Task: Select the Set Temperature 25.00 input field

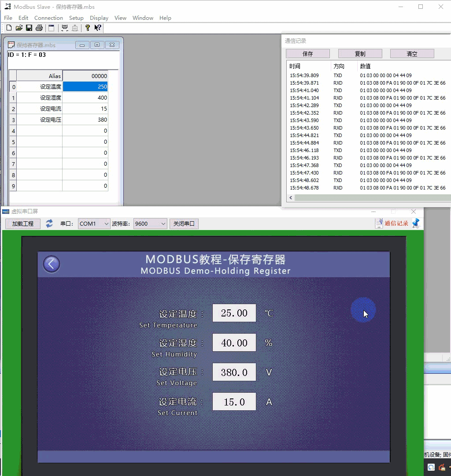Action: (234, 313)
